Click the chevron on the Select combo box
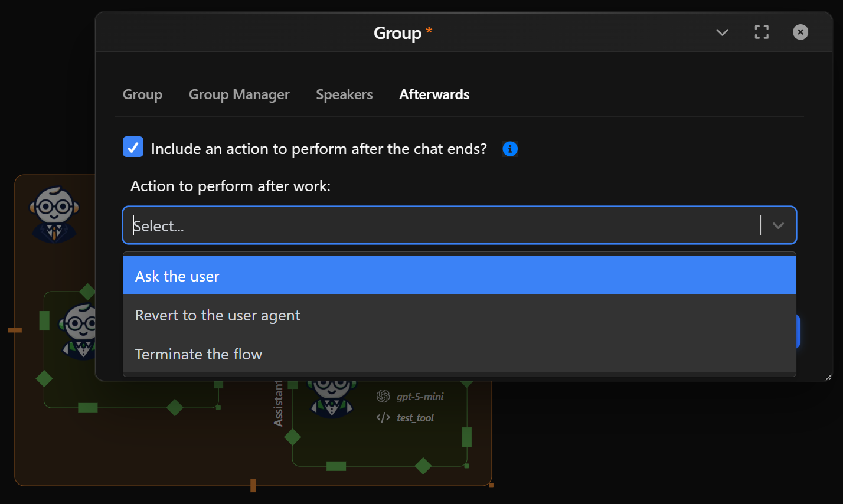The image size is (843, 504). click(778, 225)
